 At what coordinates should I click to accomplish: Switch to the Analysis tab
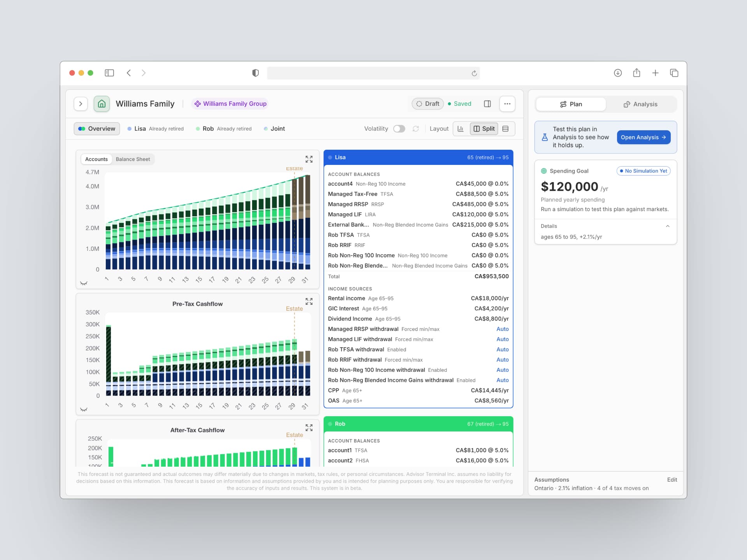[x=640, y=104]
